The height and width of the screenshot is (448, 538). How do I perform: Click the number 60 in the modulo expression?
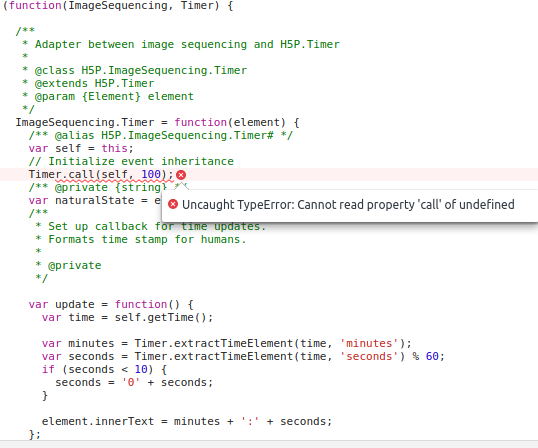tap(432, 356)
